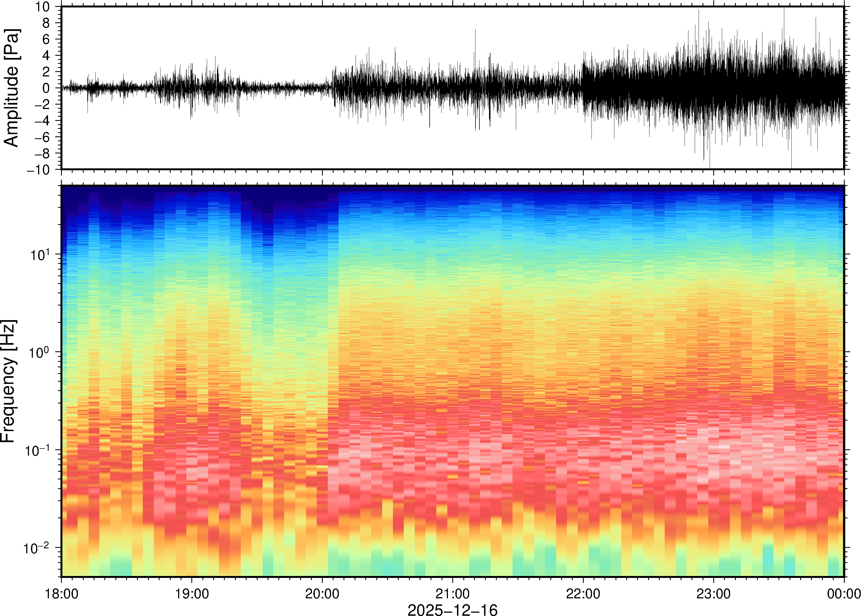Click the 10¹ frequency tick label
Image resolution: width=861 pixels, height=616 pixels.
click(39, 254)
